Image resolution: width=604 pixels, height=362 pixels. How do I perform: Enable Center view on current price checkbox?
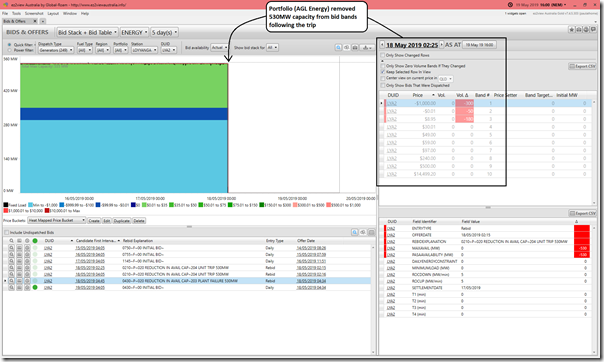point(383,78)
